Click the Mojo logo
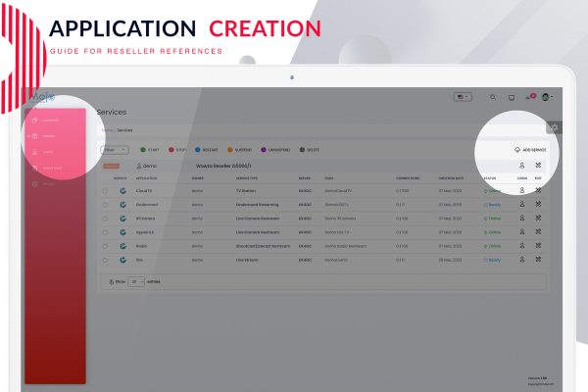588x392 pixels. coord(42,97)
